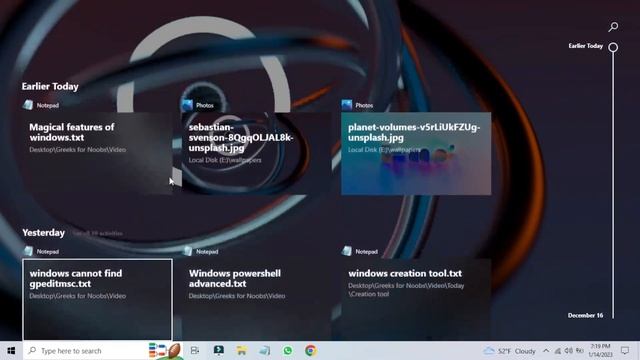Click the Earlier Today timeline slider handle

click(613, 47)
